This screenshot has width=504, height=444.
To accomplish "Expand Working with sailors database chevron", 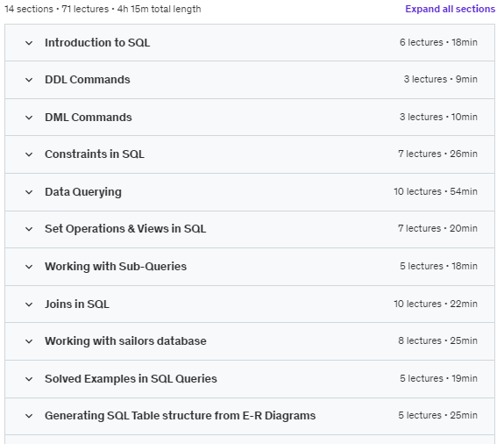I will [x=29, y=341].
